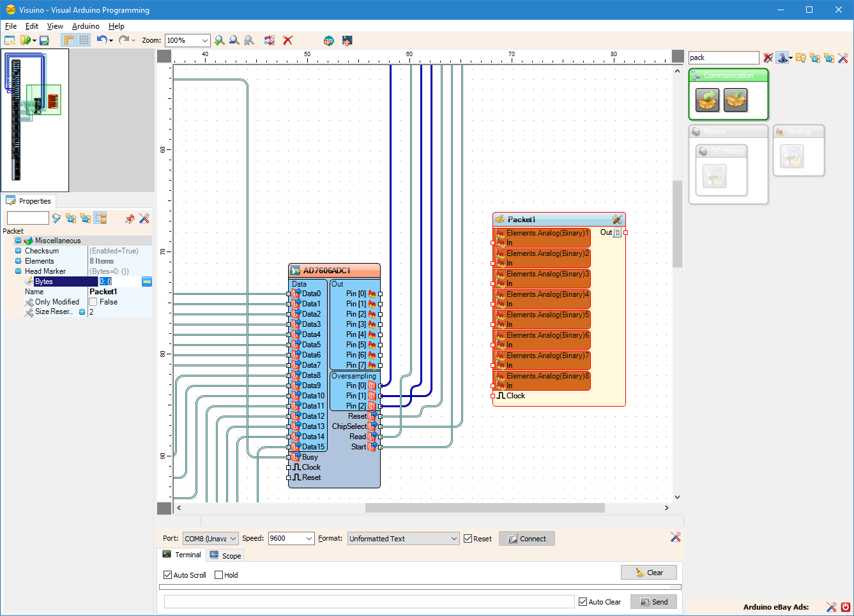The width and height of the screenshot is (854, 616).
Task: Open the Format Unformatted Text dropdown
Action: 404,539
